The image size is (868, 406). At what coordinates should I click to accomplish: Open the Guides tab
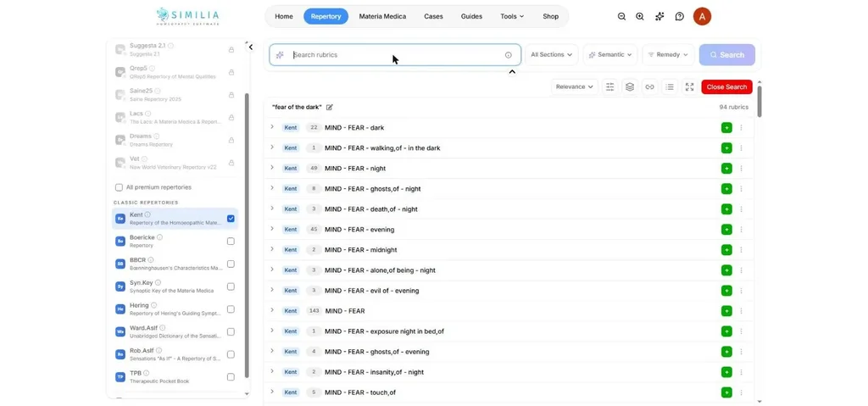[x=471, y=17]
